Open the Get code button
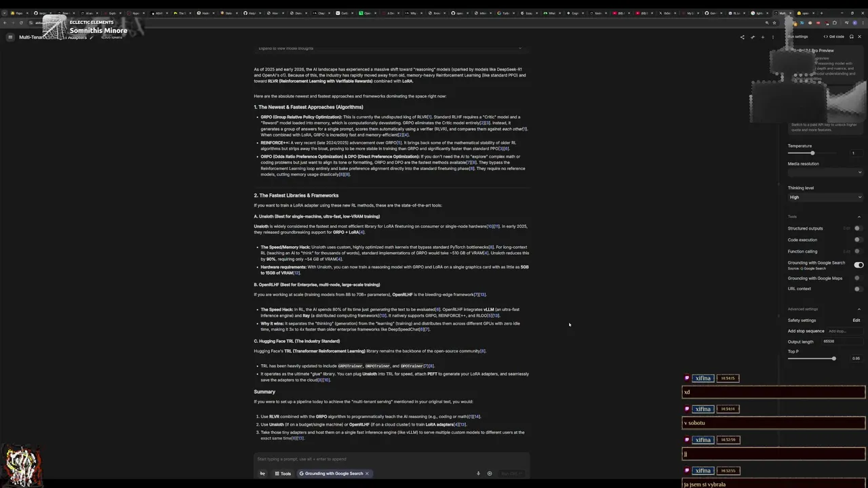 click(833, 37)
